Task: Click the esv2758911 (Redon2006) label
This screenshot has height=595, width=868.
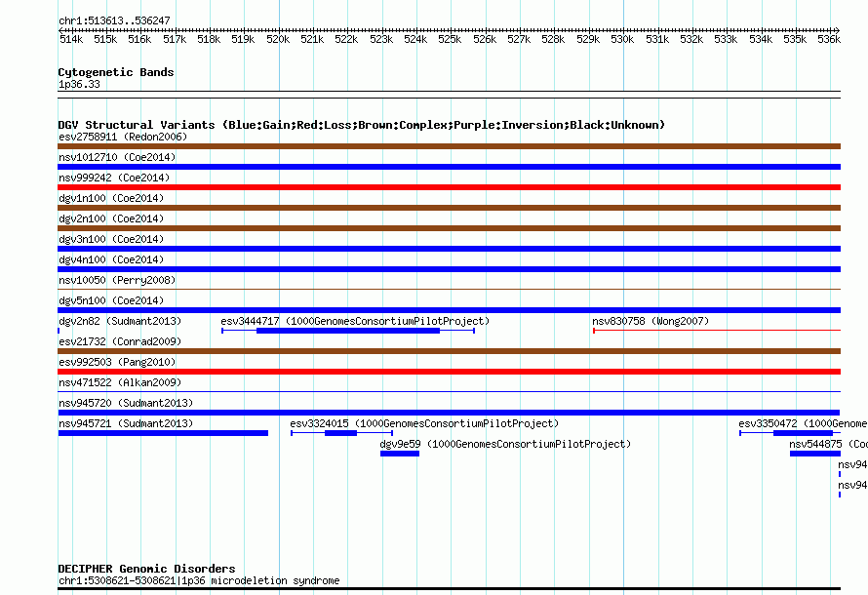Action: pyautogui.click(x=123, y=137)
